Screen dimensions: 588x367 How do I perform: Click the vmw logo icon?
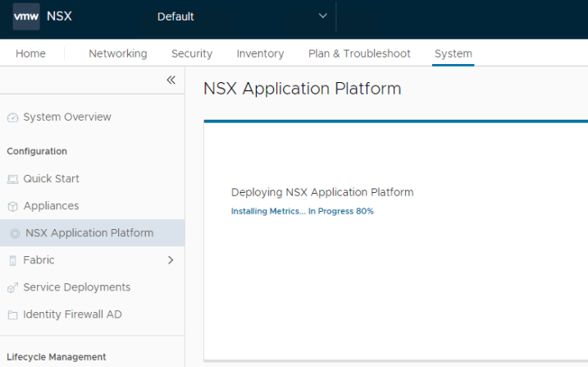point(26,16)
